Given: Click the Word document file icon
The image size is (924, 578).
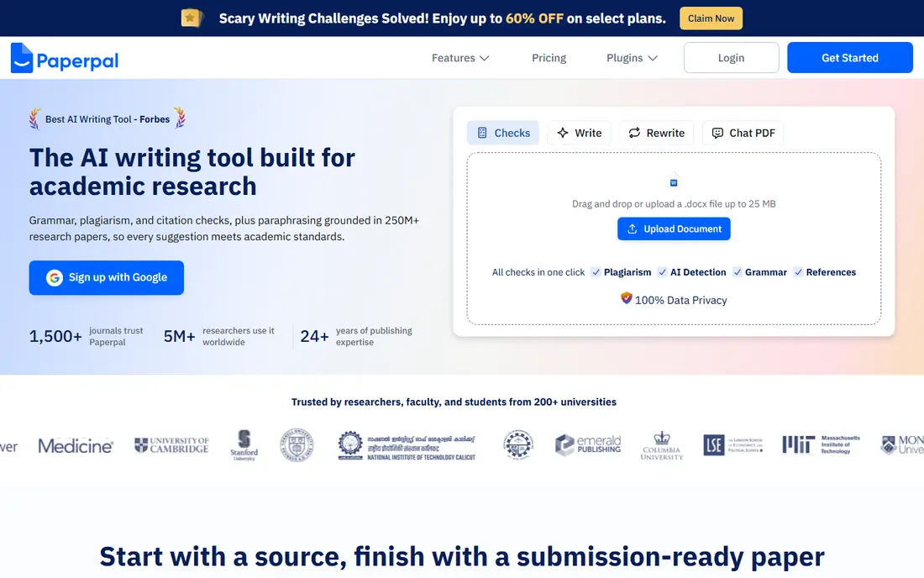Looking at the screenshot, I should (674, 182).
